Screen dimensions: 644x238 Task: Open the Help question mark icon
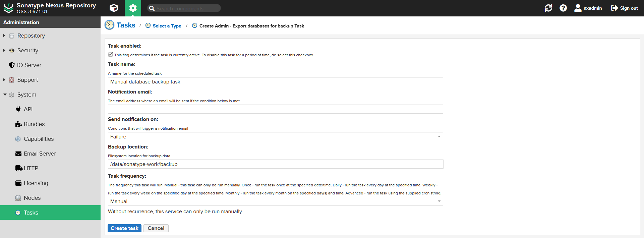pyautogui.click(x=563, y=8)
